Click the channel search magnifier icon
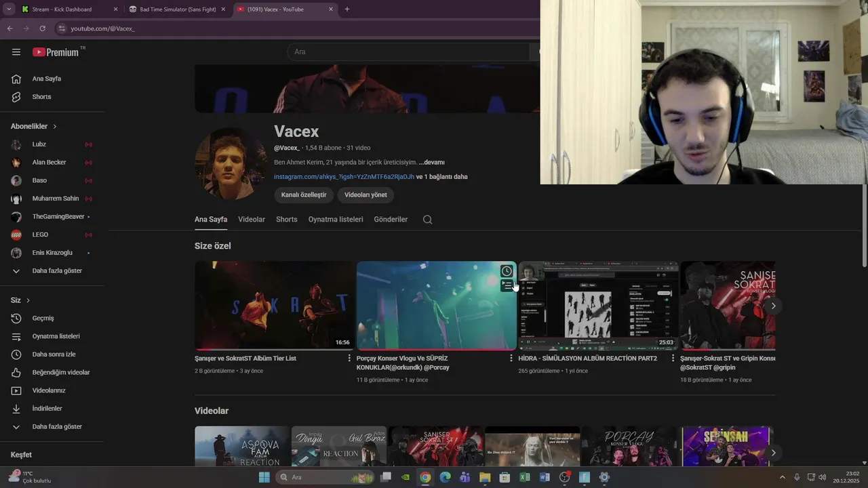This screenshot has width=868, height=488. point(427,220)
